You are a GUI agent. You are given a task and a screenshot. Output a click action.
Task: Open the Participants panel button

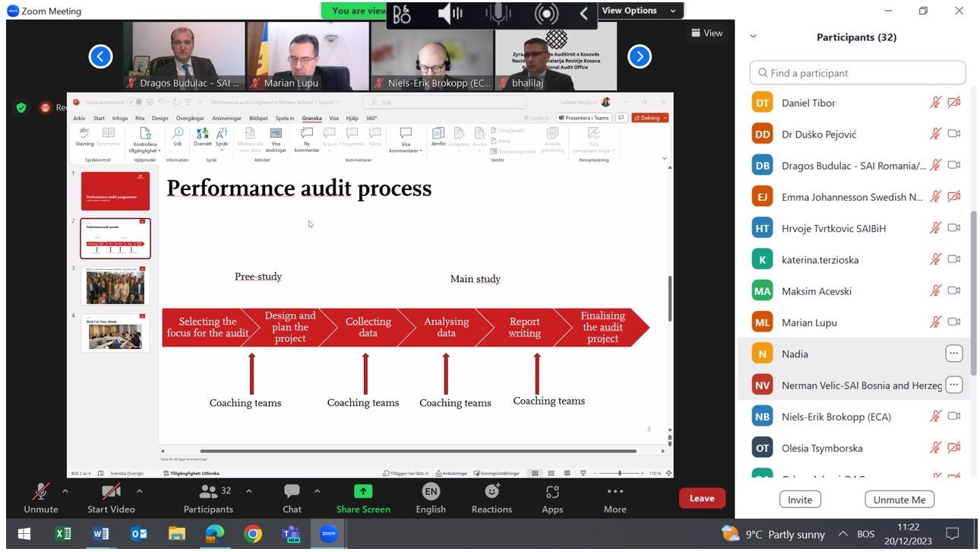click(x=208, y=498)
